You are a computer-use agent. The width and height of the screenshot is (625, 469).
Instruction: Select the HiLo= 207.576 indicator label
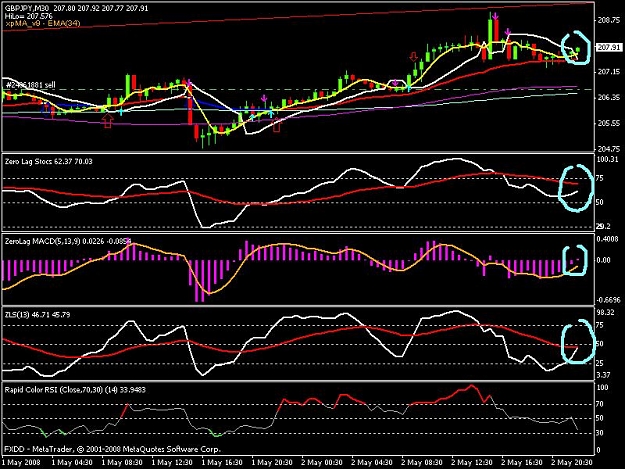pos(29,16)
